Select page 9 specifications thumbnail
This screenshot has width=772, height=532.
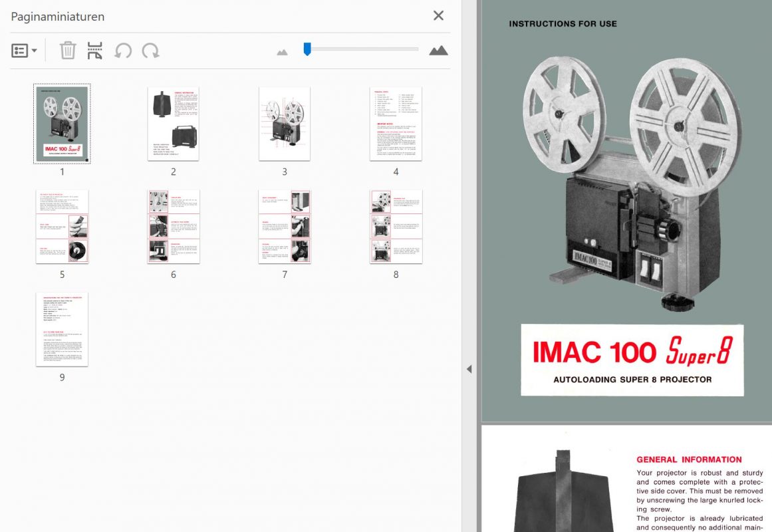point(62,329)
